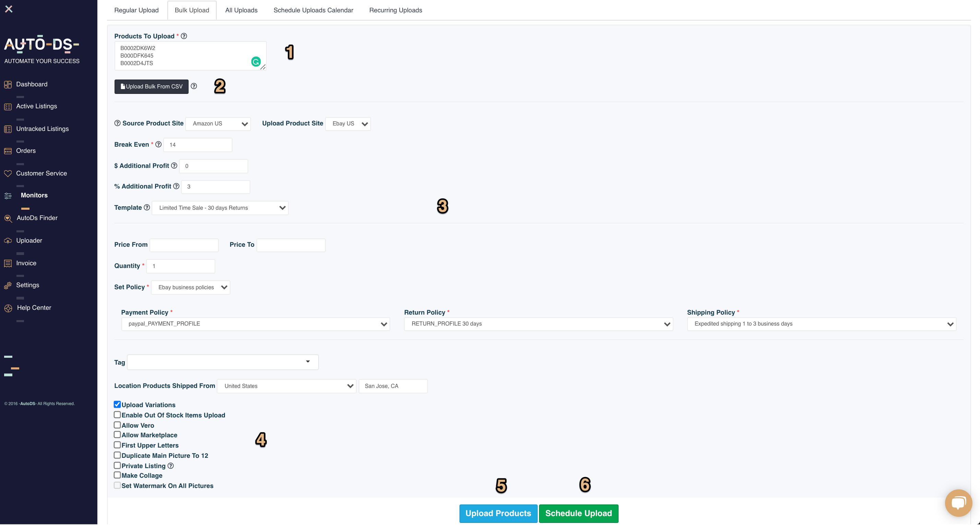The image size is (980, 525).
Task: Open the Tag dropdown
Action: click(223, 362)
